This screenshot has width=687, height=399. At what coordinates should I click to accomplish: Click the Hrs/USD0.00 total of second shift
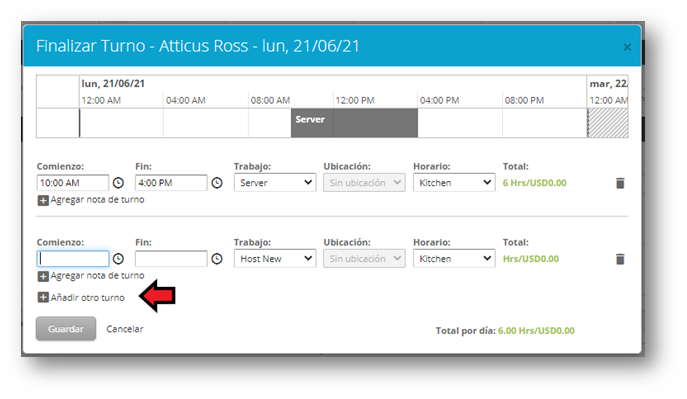(x=531, y=259)
